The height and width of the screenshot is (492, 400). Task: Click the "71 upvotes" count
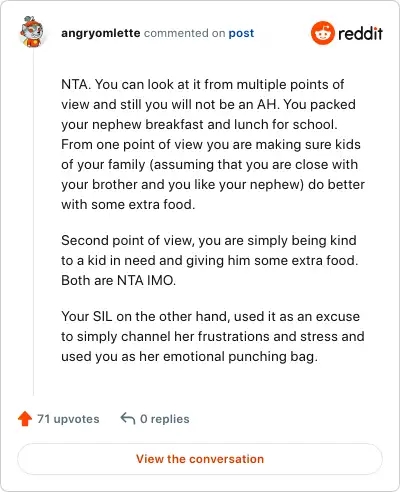68,419
